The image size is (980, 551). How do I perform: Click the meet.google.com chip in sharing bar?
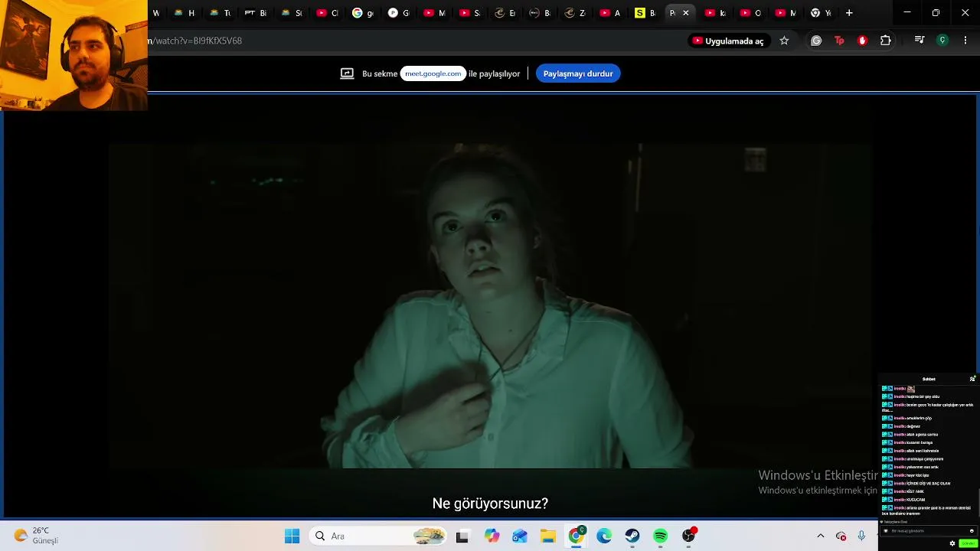tap(433, 73)
